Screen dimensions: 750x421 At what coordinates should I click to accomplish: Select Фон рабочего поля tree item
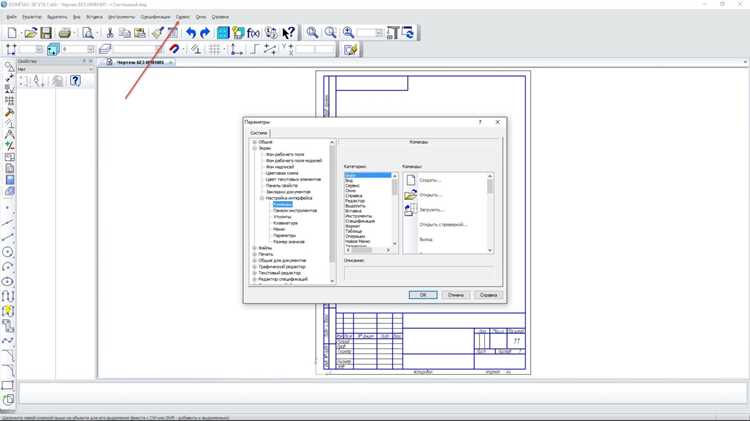[285, 155]
